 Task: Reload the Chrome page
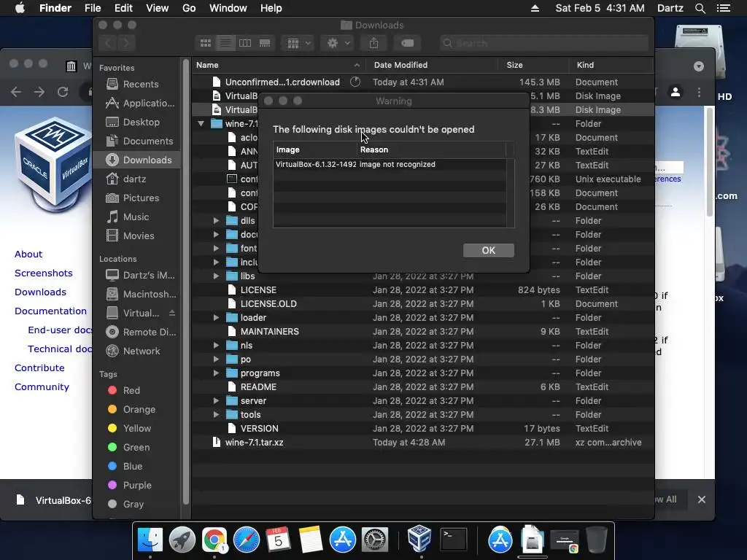coord(63,92)
